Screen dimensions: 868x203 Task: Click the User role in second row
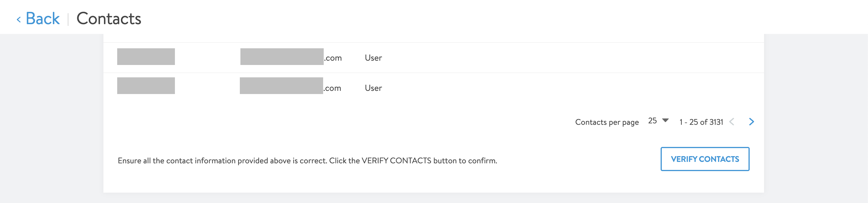point(373,88)
